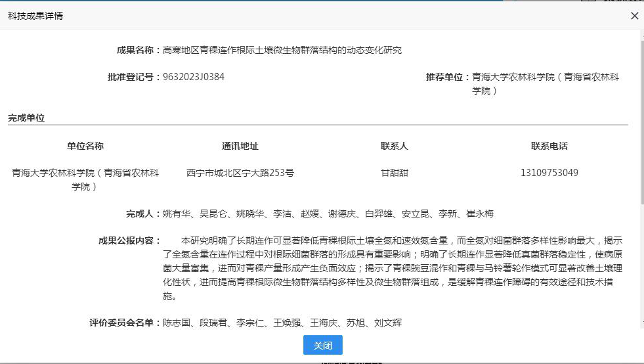Click the 完成单位 section heading

(x=26, y=118)
